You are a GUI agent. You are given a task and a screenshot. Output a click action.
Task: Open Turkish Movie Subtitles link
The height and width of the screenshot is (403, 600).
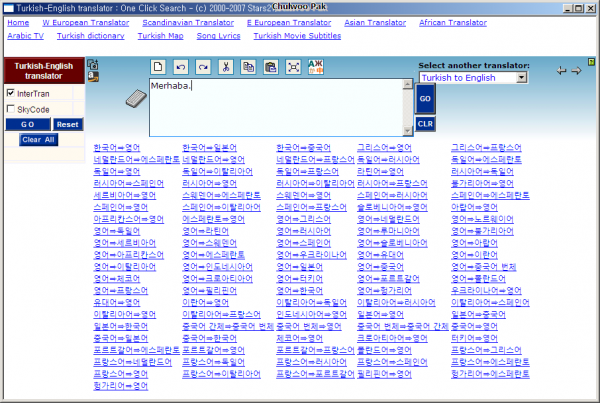tap(297, 36)
